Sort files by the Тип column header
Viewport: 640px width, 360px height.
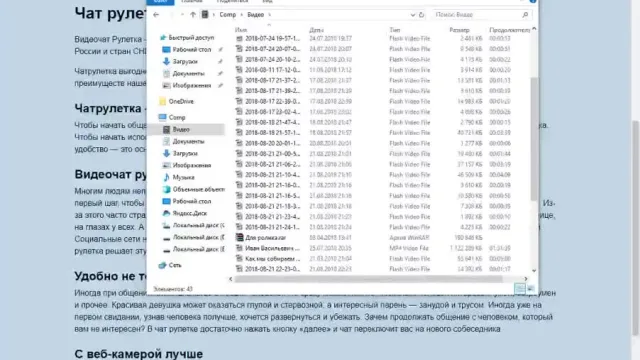coord(394,30)
